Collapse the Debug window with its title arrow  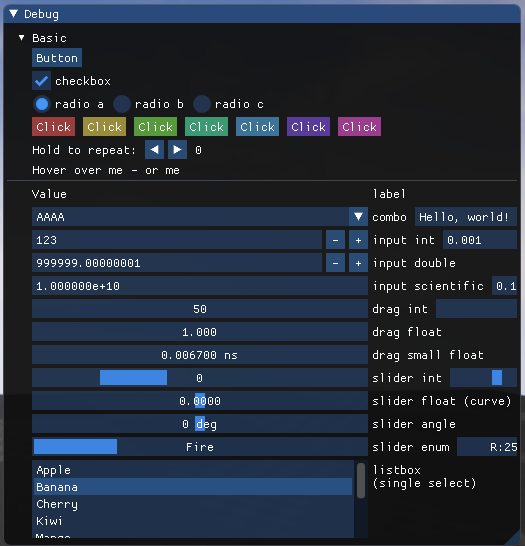[14, 14]
